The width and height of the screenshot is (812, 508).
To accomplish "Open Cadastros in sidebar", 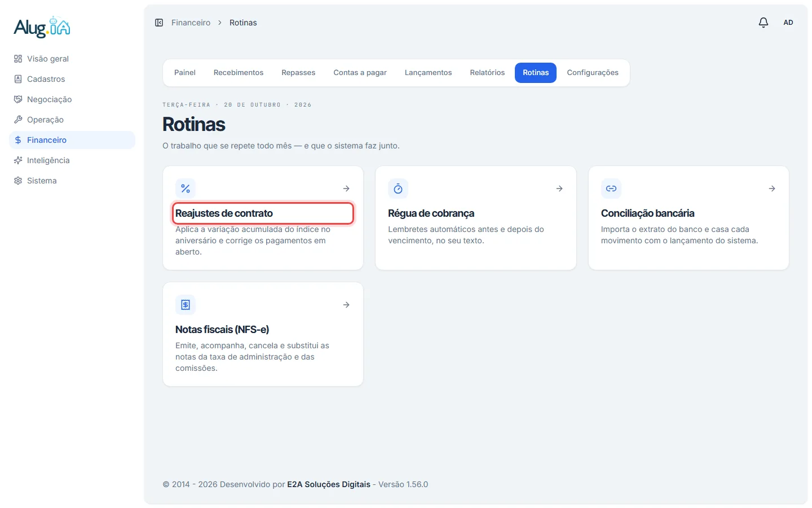I will pyautogui.click(x=72, y=79).
